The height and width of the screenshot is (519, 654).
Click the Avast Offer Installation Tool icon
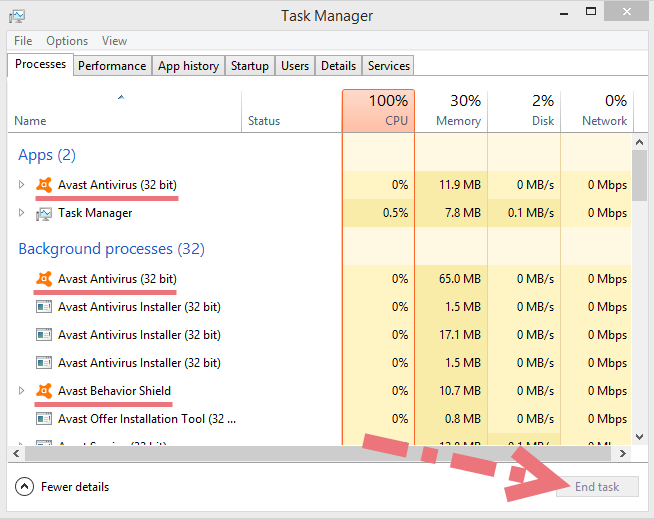point(44,419)
